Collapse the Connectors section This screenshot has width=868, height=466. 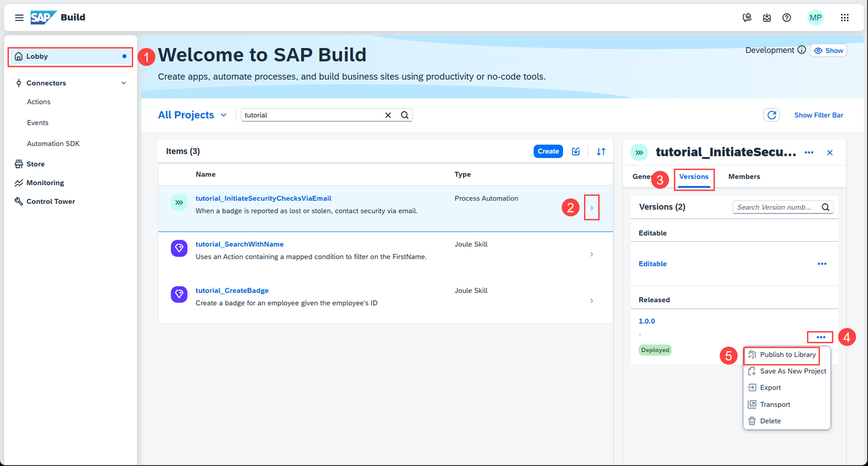124,83
